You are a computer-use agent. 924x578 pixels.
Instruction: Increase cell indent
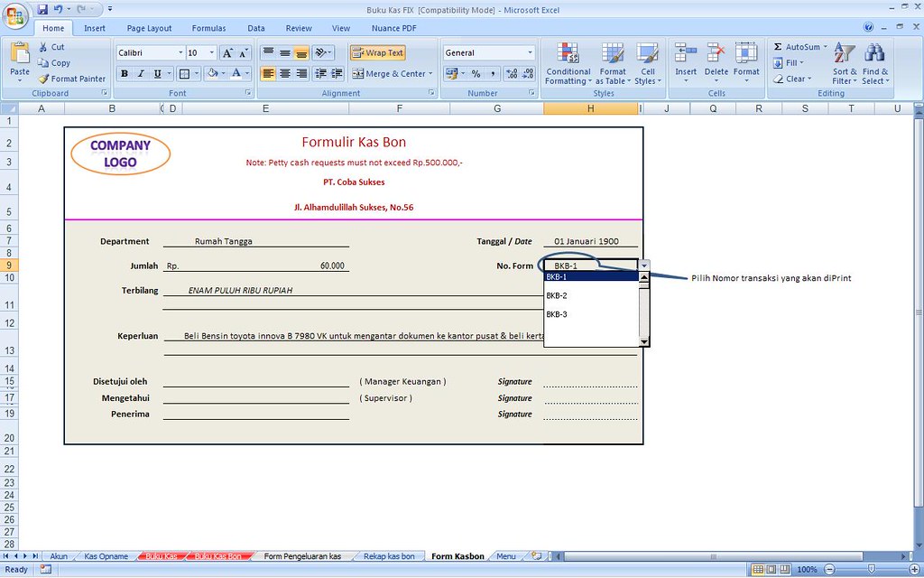click(337, 74)
